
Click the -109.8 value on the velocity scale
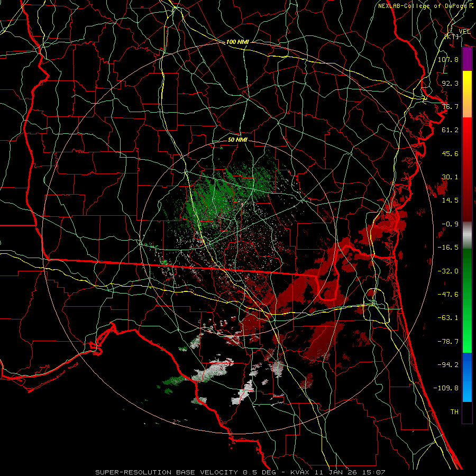tap(446, 388)
